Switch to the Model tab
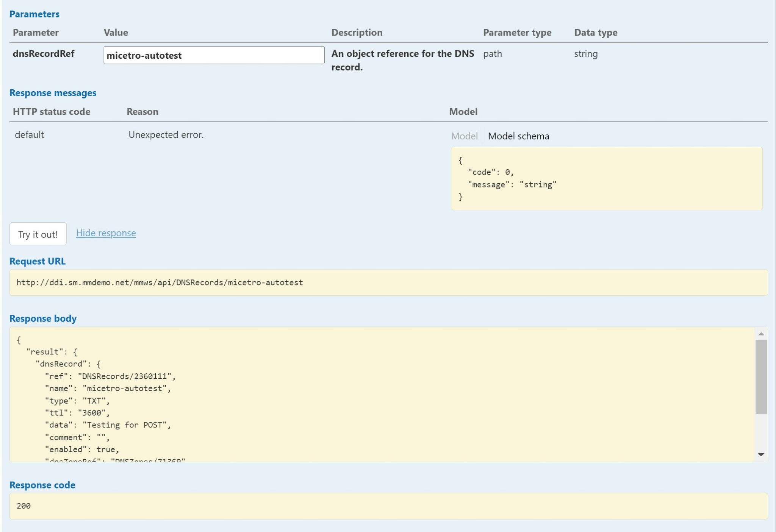 pos(464,136)
